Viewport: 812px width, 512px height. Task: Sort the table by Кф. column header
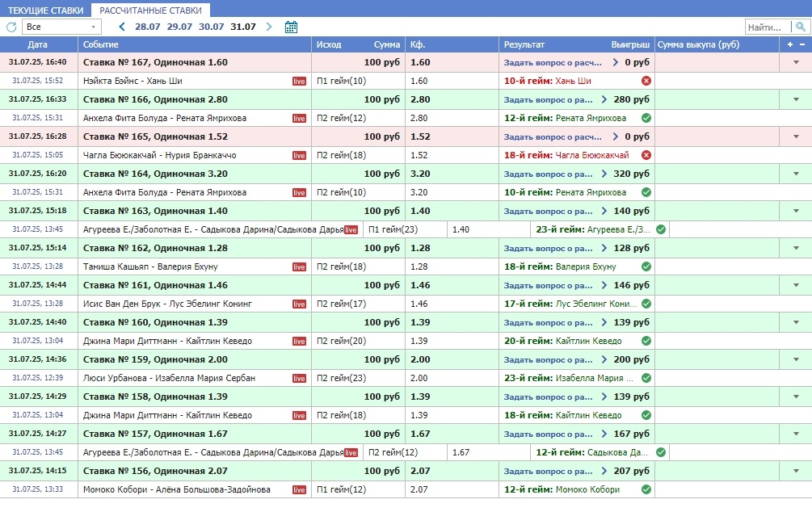pyautogui.click(x=418, y=44)
